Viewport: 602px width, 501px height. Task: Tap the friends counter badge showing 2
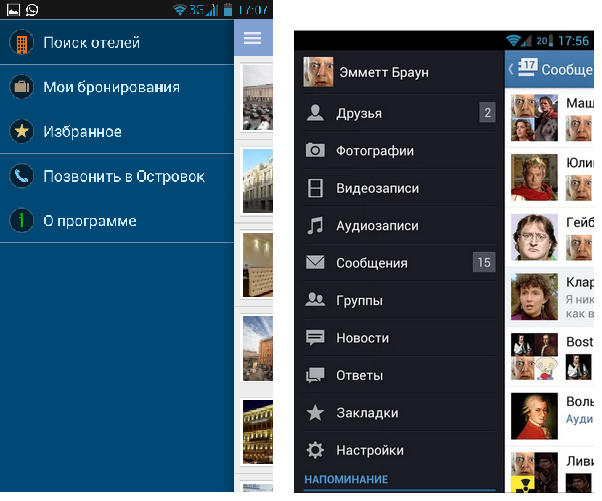point(487,112)
